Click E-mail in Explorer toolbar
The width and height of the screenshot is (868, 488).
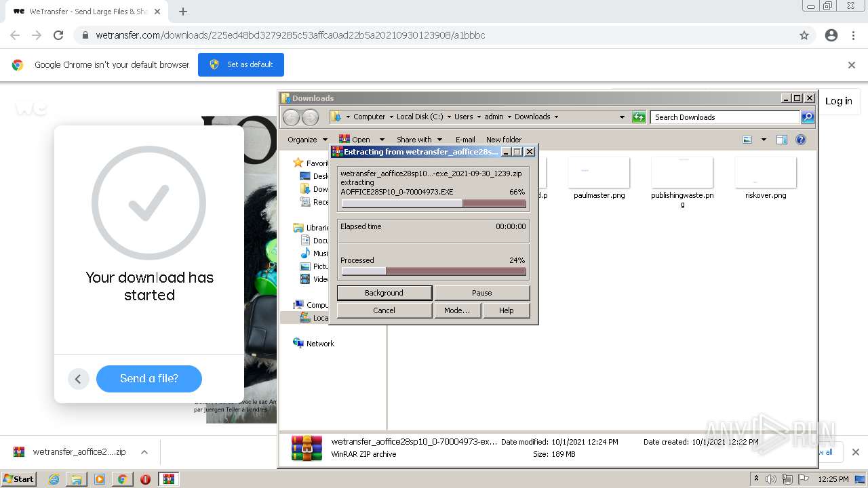(x=465, y=140)
